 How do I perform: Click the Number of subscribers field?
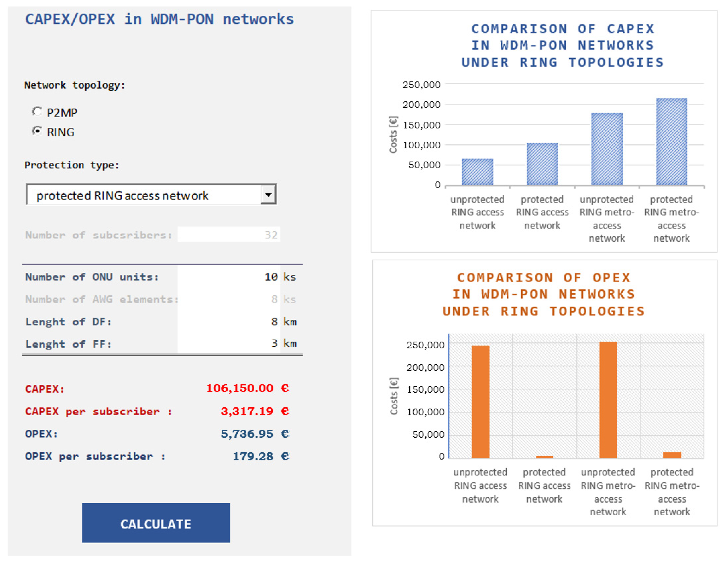coord(229,235)
